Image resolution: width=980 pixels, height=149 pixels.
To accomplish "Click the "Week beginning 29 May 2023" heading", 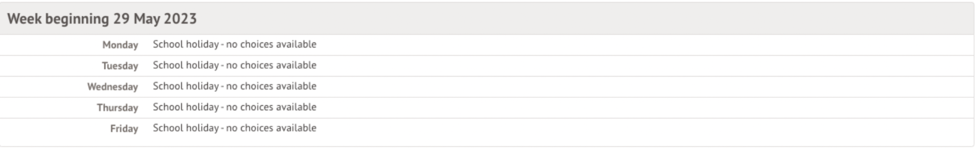I will click(102, 19).
